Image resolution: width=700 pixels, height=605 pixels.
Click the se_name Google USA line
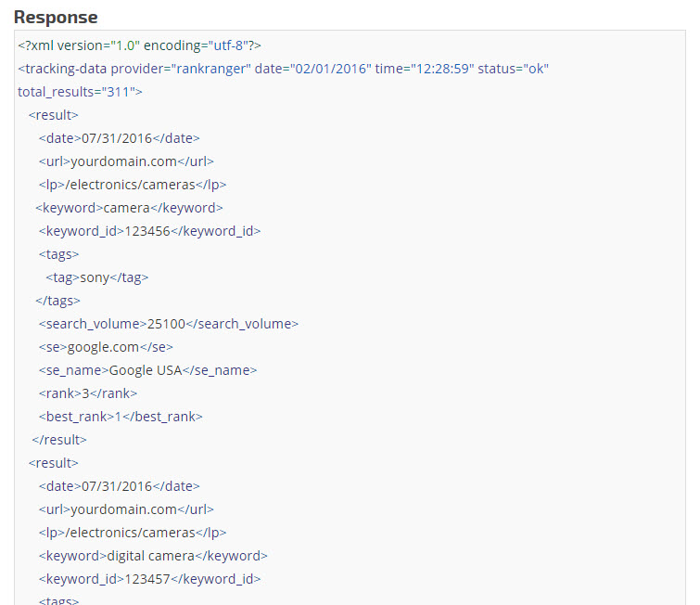[x=147, y=370]
